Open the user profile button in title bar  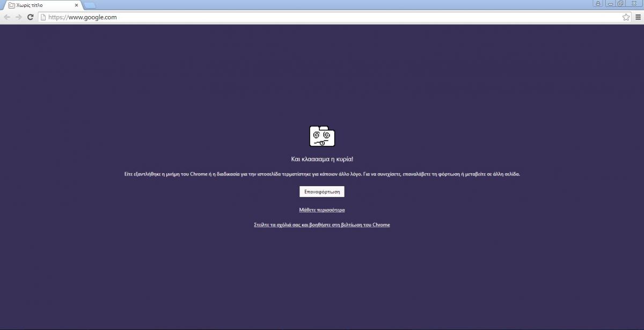[x=598, y=3]
